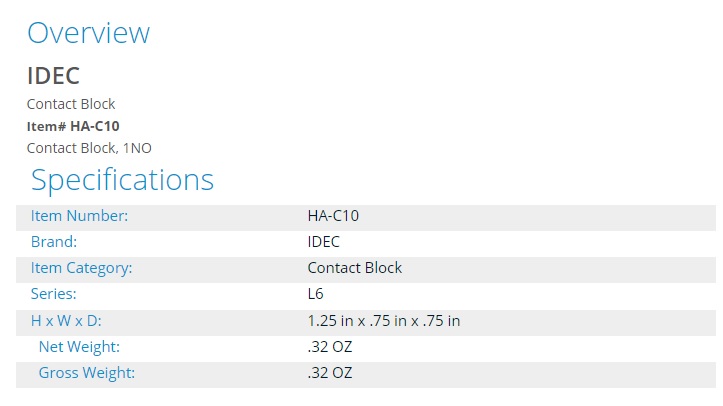Select the IDEC value in Brand row

[x=324, y=242]
